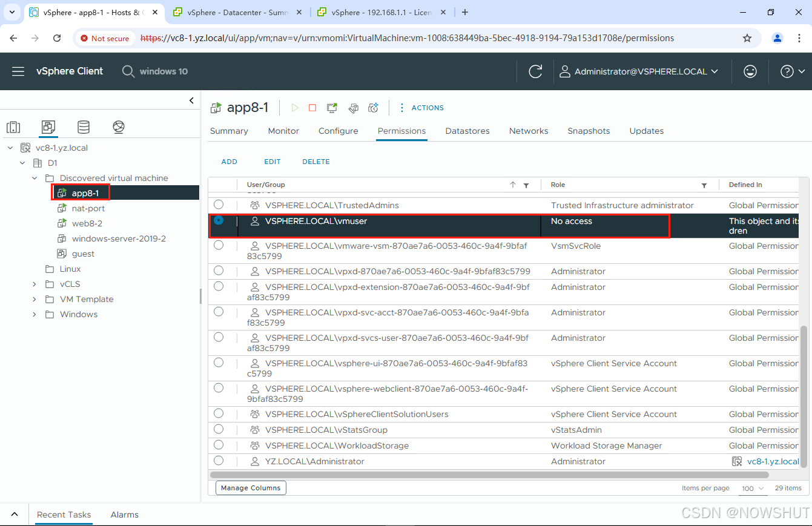Open the Snapshots tab
Viewport: 812px width, 526px height.
[x=589, y=131]
